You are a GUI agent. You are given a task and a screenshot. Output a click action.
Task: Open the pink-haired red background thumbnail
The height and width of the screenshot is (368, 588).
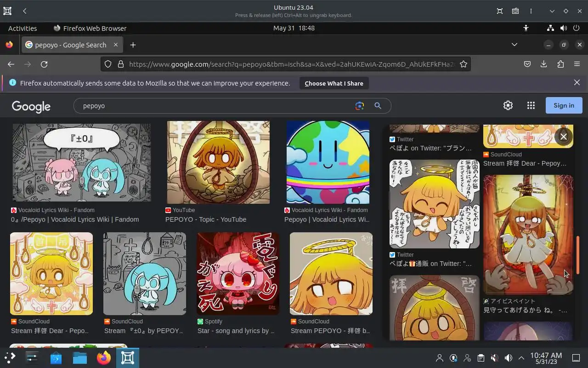(238, 274)
